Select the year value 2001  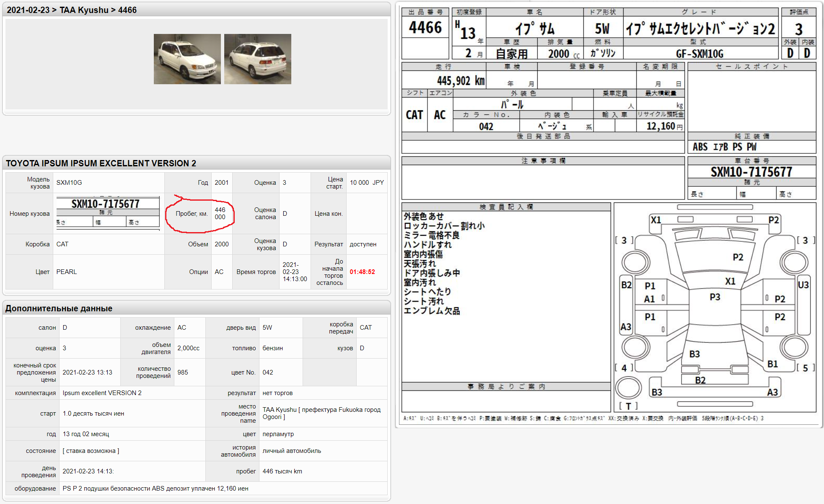[222, 183]
